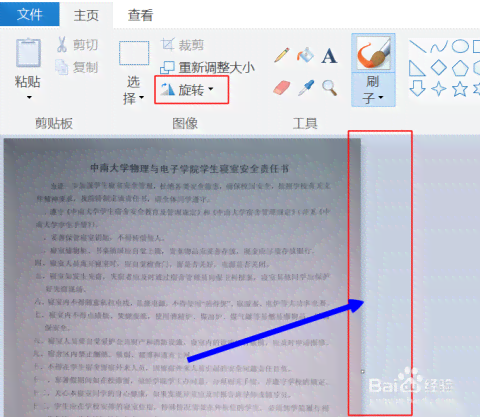Select the straight Line shape
The width and height of the screenshot is (480, 417).
(418, 46)
